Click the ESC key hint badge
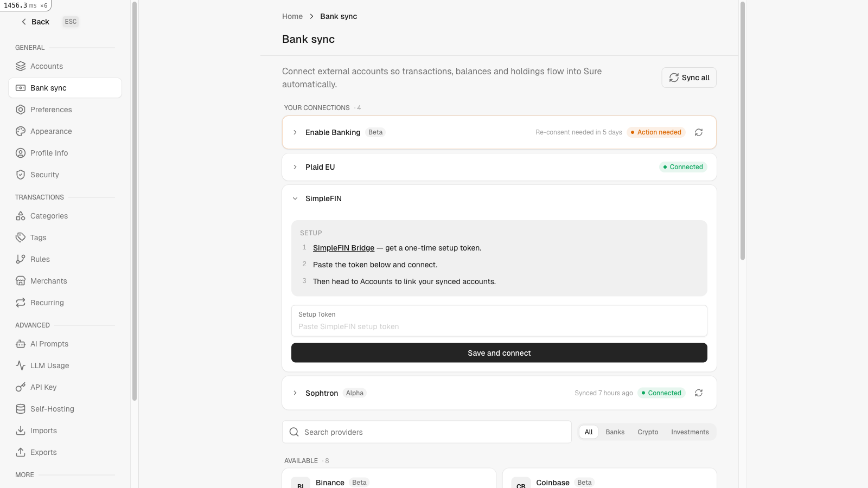Image resolution: width=868 pixels, height=488 pixels. (x=71, y=22)
